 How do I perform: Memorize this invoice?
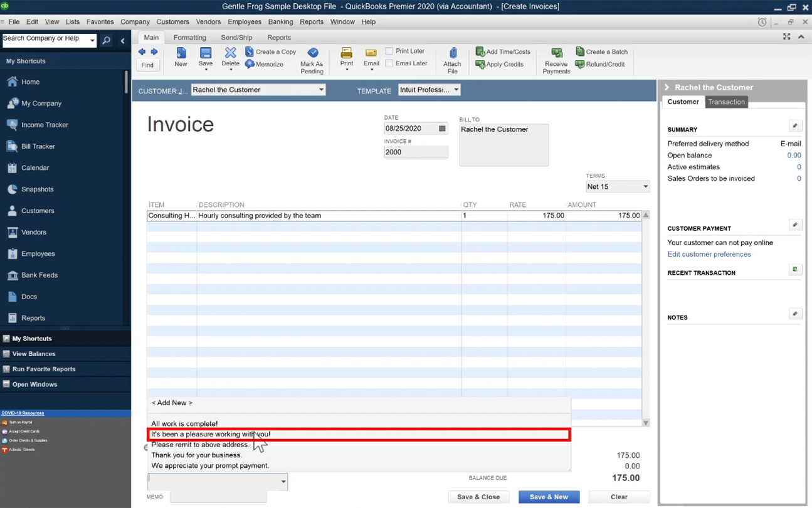click(x=264, y=64)
